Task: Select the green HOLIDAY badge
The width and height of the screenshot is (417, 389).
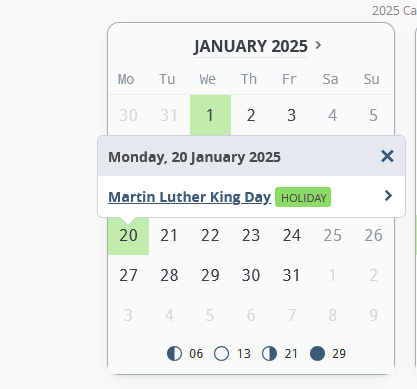Action: [x=303, y=197]
